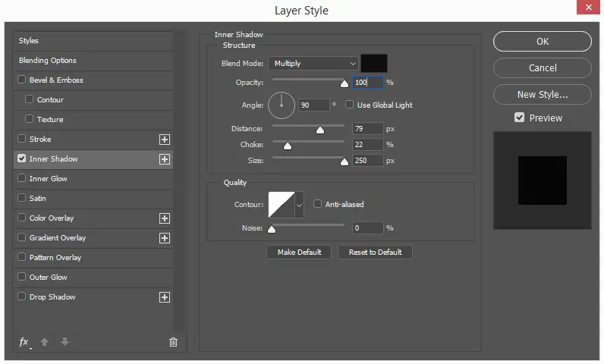The height and width of the screenshot is (364, 604).
Task: Add another Gradient Overlay with plus icon
Action: (x=165, y=238)
